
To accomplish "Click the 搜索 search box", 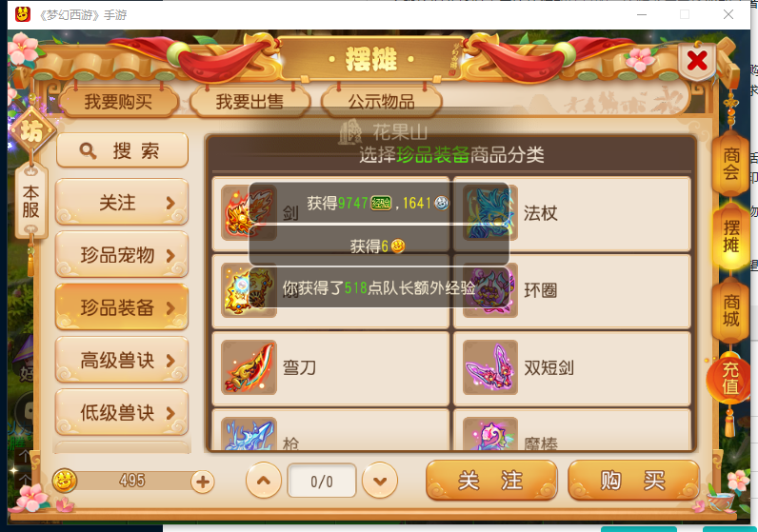I will 122,150.
